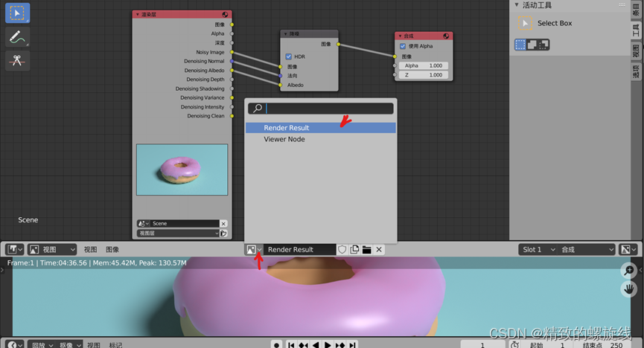Open the scene browse dropdown in the render node
644x348 pixels.
[x=144, y=224]
